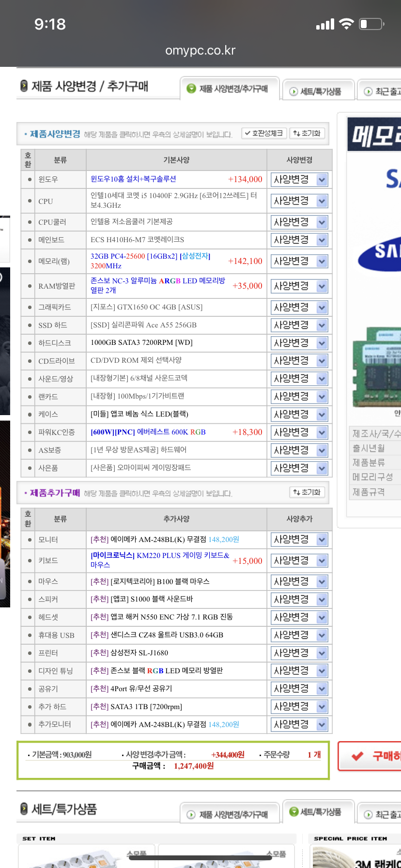Screen dimensions: 401x868
Task: Select top 제품 사양변경/추가구매 tab
Action: [x=230, y=89]
